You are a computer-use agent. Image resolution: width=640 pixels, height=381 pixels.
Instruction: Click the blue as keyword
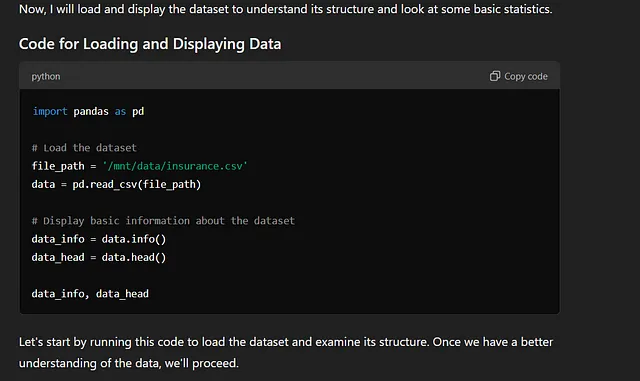point(120,111)
